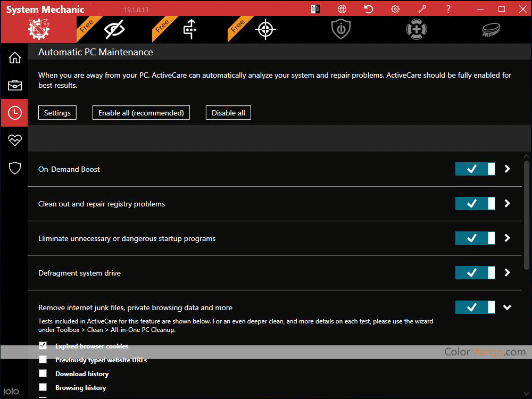Viewport: 532px width, 399px height.
Task: Click the vertical scrollbar in the feature list
Action: pos(527,213)
